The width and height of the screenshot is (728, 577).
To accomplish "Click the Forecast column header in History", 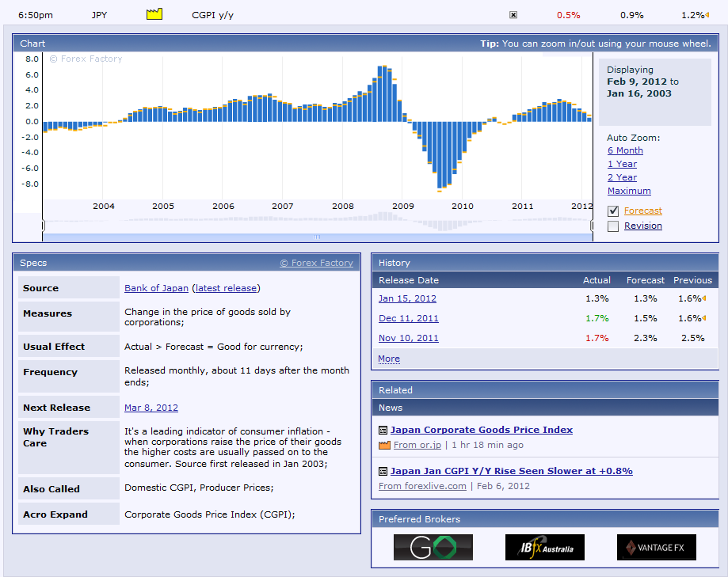I will pyautogui.click(x=646, y=280).
